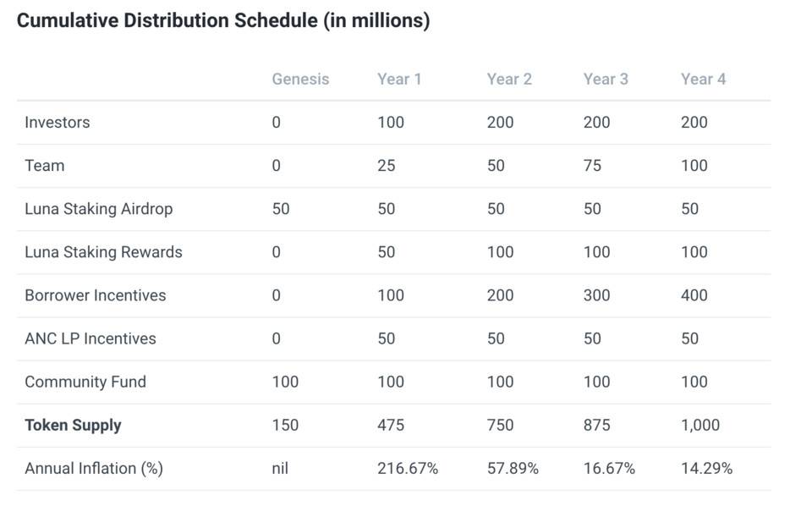Image resolution: width=812 pixels, height=517 pixels.
Task: Click the 400 Borrower Incentives value
Action: pos(694,295)
